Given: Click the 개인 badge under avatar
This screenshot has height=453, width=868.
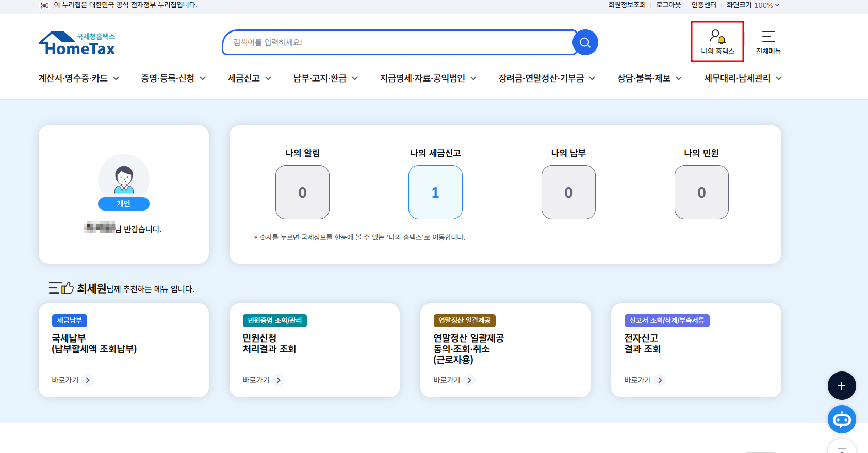Looking at the screenshot, I should [124, 204].
